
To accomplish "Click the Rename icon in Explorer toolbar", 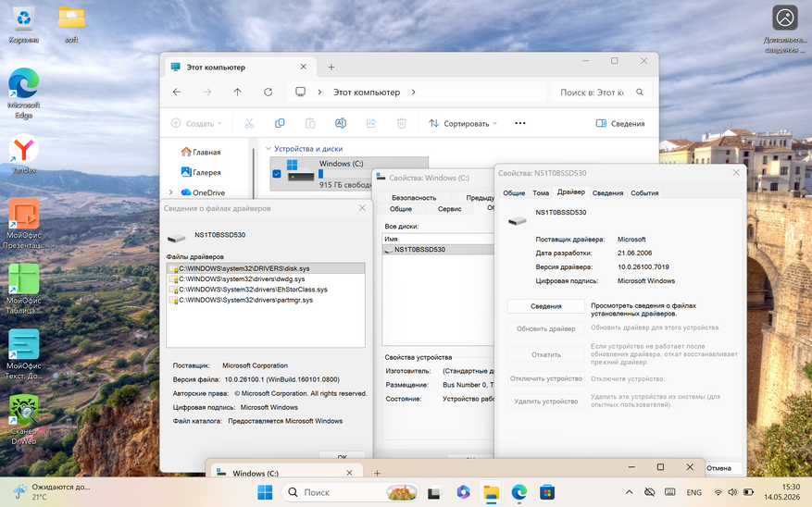I will point(340,123).
